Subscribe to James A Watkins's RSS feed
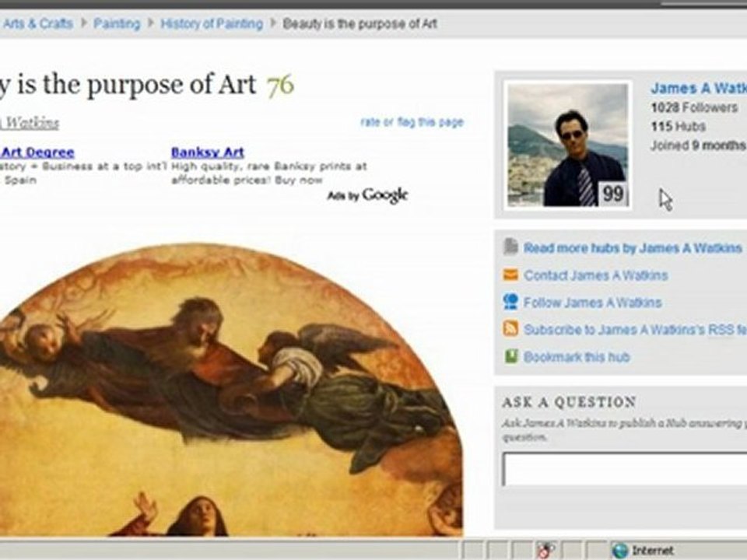The height and width of the screenshot is (560, 747). pyautogui.click(x=635, y=330)
